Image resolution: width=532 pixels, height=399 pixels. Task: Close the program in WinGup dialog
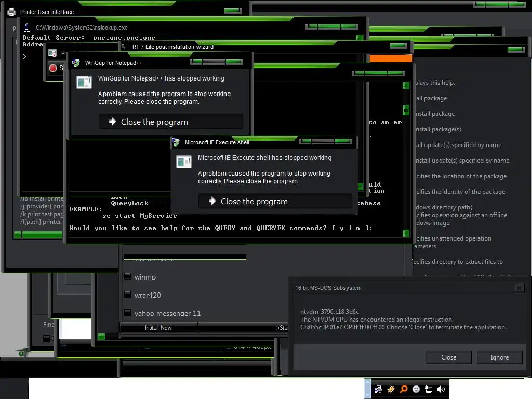(x=170, y=122)
